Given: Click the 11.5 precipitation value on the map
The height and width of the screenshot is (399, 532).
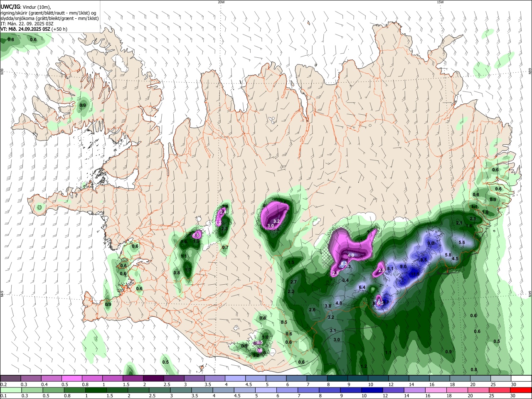Looking at the screenshot, I should (x=414, y=274).
